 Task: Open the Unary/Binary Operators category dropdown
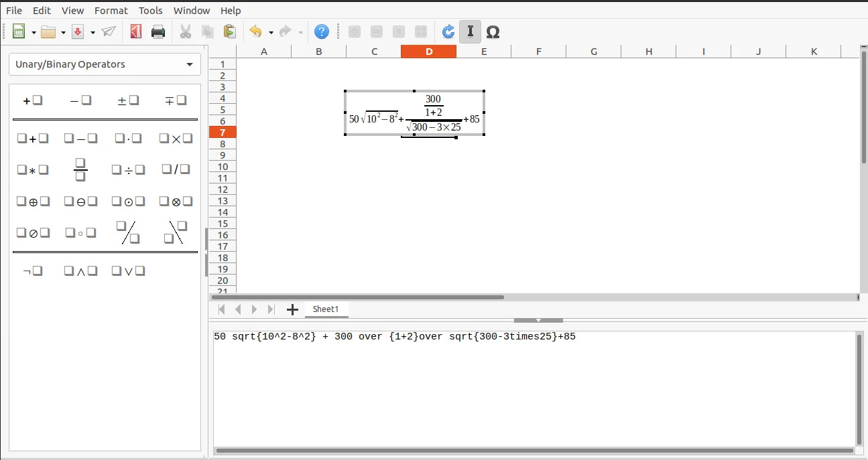click(105, 64)
